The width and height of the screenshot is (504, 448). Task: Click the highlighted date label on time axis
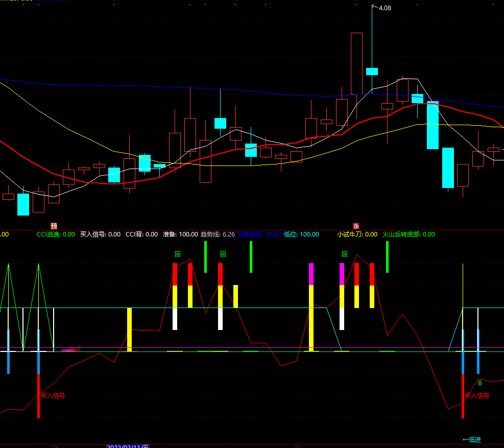128,446
